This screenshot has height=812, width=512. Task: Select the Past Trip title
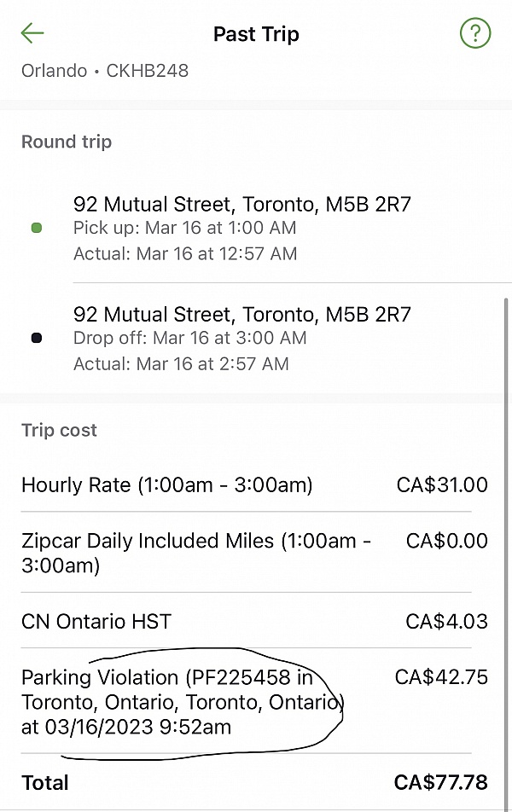pos(256,34)
